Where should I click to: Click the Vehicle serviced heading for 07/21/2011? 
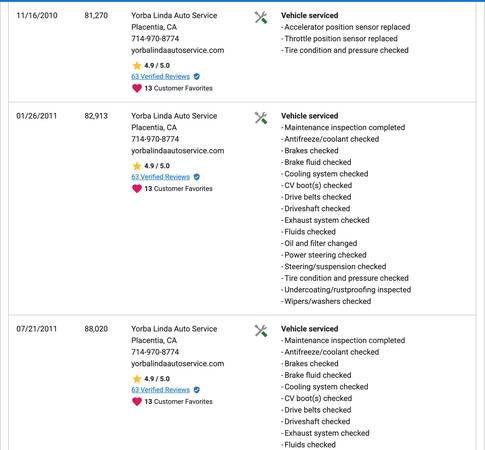[309, 329]
